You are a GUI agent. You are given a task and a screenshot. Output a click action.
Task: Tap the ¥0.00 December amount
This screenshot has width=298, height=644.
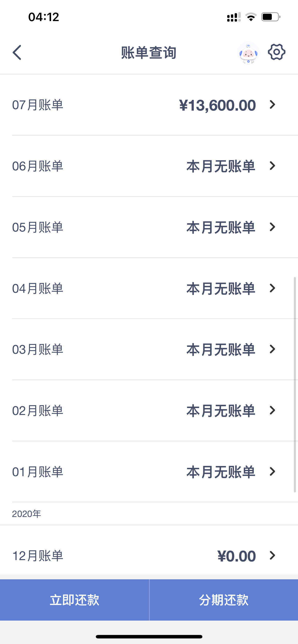pos(237,556)
